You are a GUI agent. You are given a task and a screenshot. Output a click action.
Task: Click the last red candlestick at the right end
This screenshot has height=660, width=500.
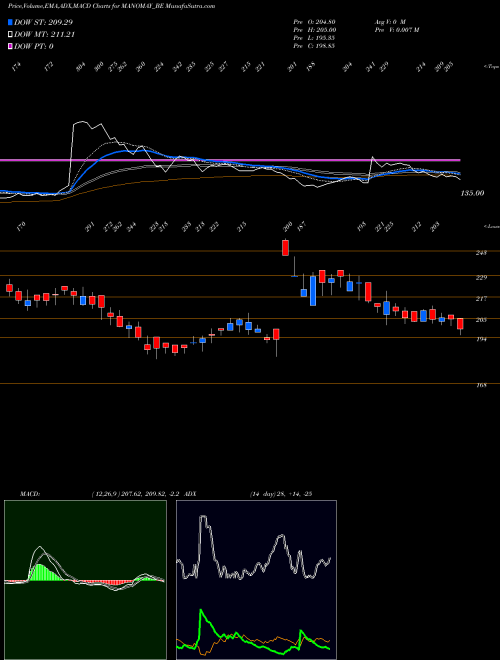460,324
